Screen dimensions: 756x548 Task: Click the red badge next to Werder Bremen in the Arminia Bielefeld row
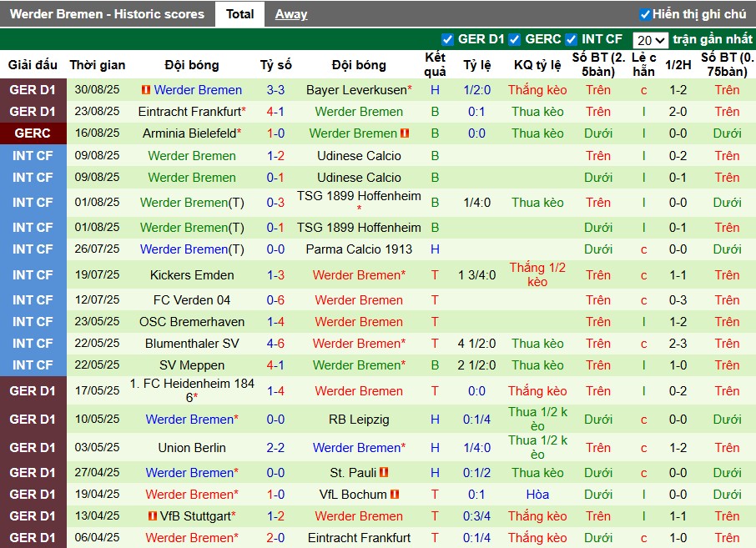[405, 133]
